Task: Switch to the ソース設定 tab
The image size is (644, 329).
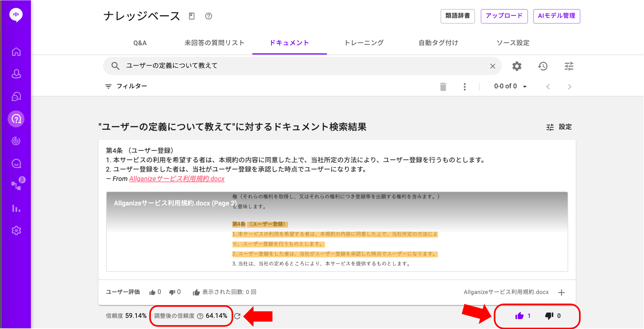Action: [513, 43]
